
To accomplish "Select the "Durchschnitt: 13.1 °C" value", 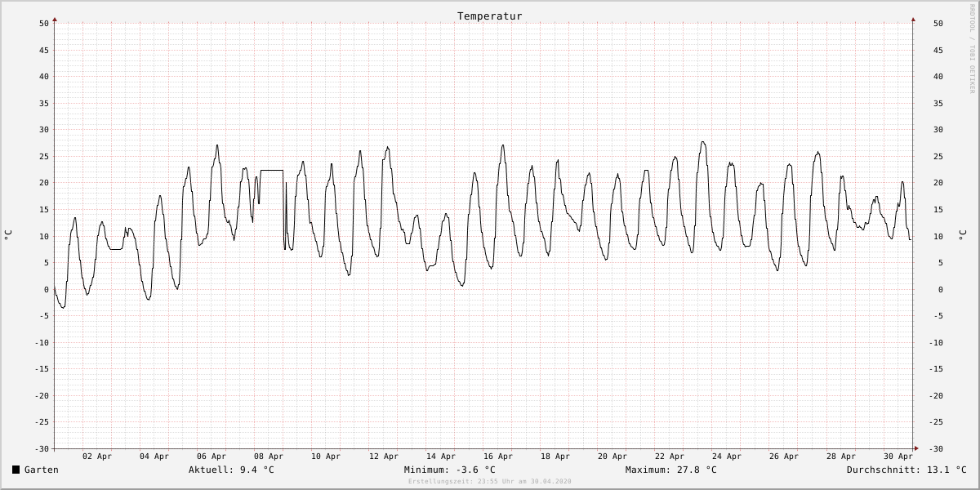I will pos(906,470).
